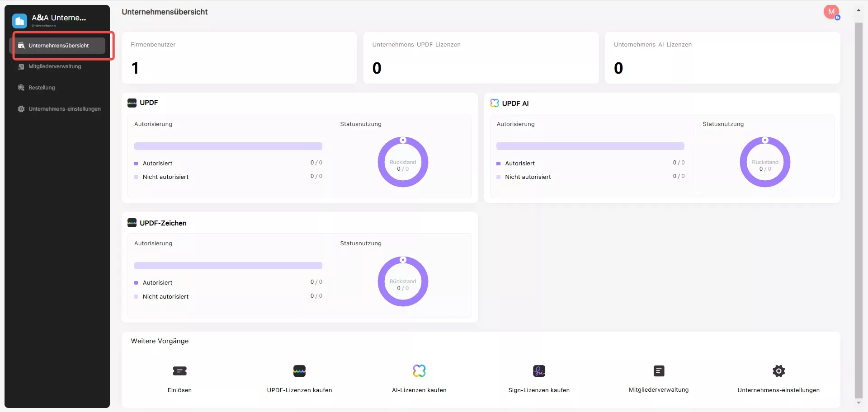Click the Unternehmens-UPDF-Lizenzen card label

pyautogui.click(x=416, y=45)
